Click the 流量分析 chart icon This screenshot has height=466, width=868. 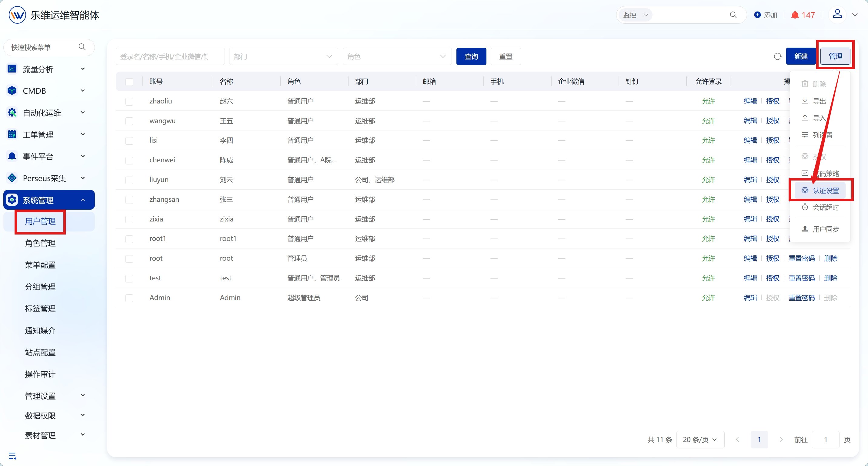point(12,69)
